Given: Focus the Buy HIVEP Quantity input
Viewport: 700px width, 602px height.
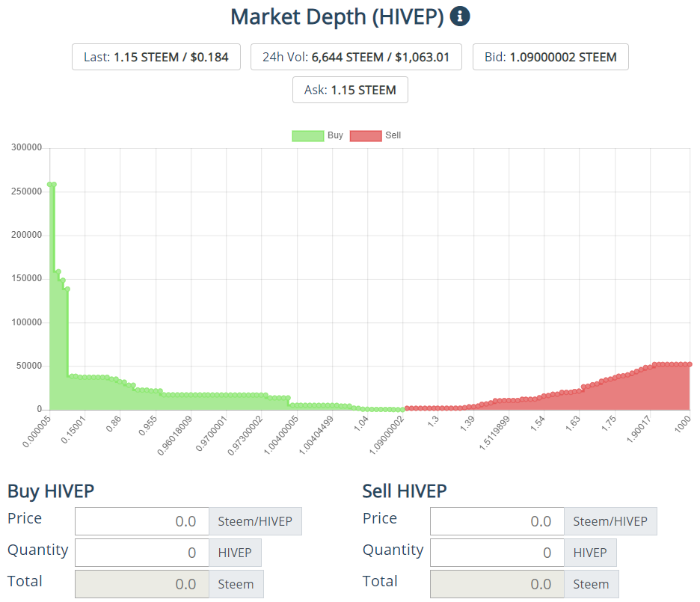Looking at the screenshot, I should pyautogui.click(x=142, y=553).
